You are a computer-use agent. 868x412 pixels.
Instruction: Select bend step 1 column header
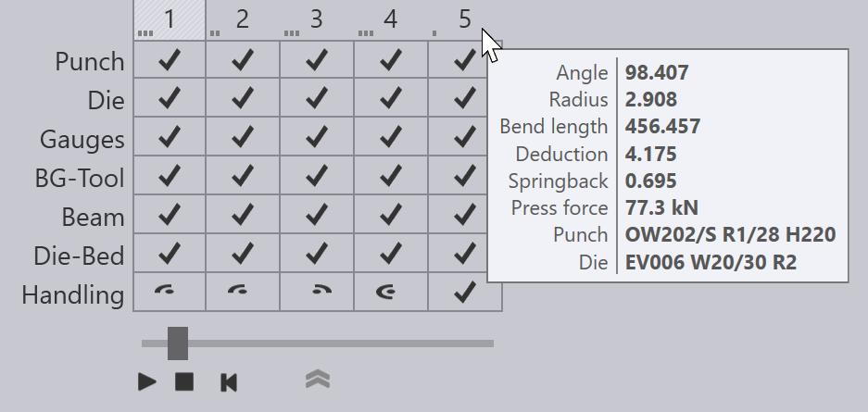pos(170,20)
